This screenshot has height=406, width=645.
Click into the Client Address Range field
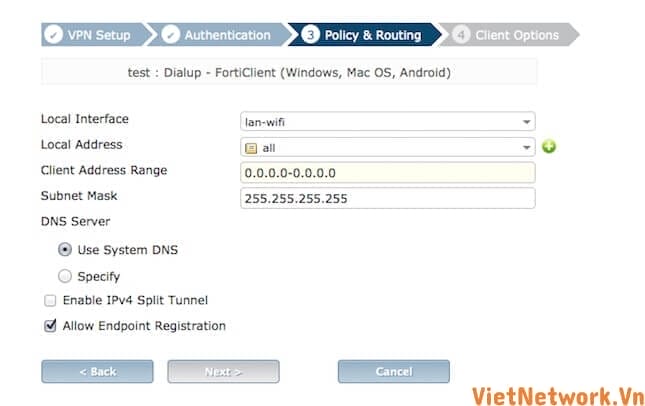click(x=387, y=172)
